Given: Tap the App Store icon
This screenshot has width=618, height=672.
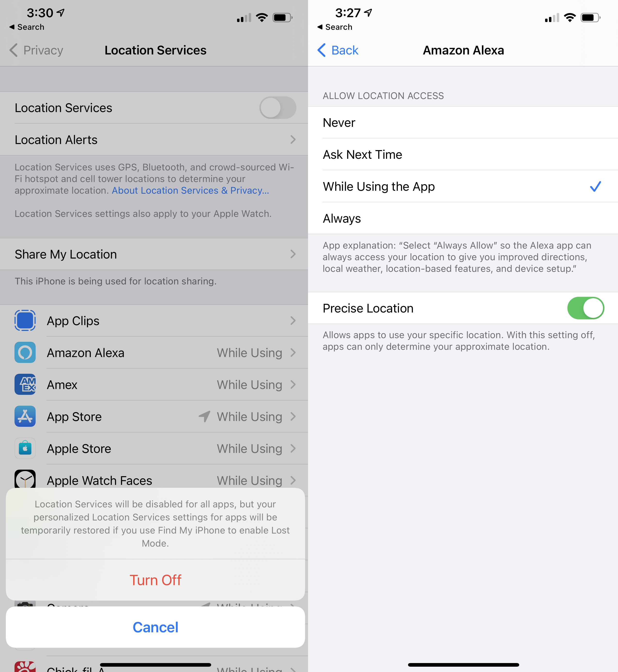Looking at the screenshot, I should click(25, 416).
